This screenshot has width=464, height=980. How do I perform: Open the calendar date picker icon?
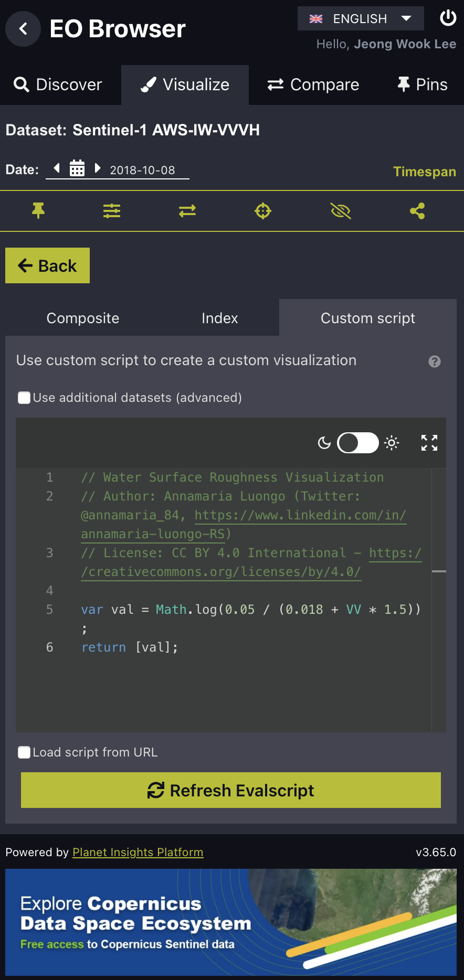click(77, 168)
